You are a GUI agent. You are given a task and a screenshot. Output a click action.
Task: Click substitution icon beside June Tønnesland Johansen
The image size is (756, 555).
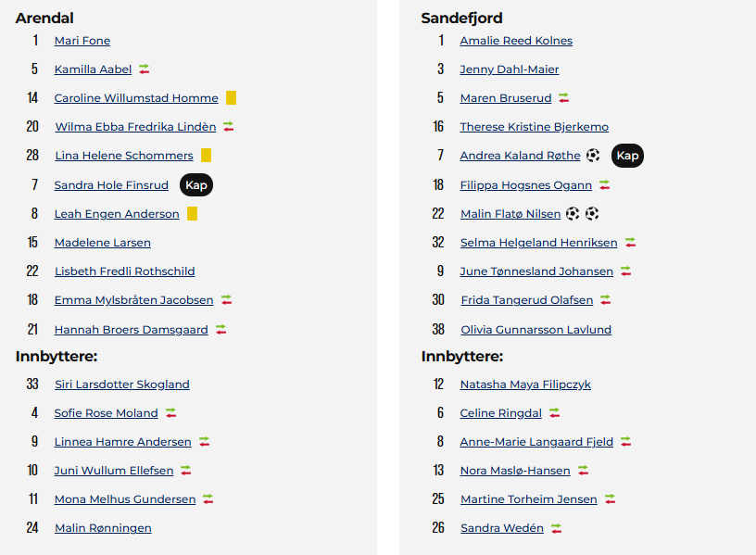pyautogui.click(x=625, y=271)
